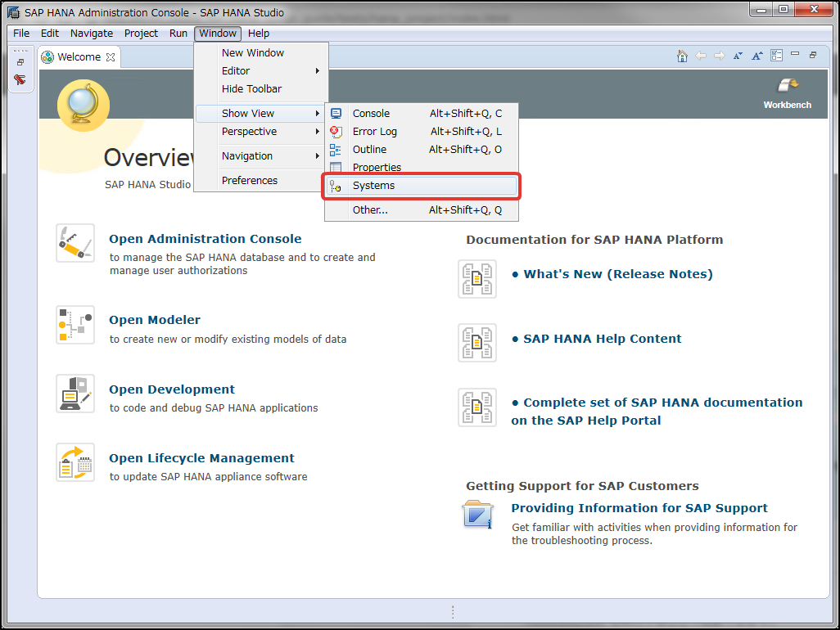Click the customize page icon in Welcome toolbar
Image resolution: width=840 pixels, height=630 pixels.
777,56
